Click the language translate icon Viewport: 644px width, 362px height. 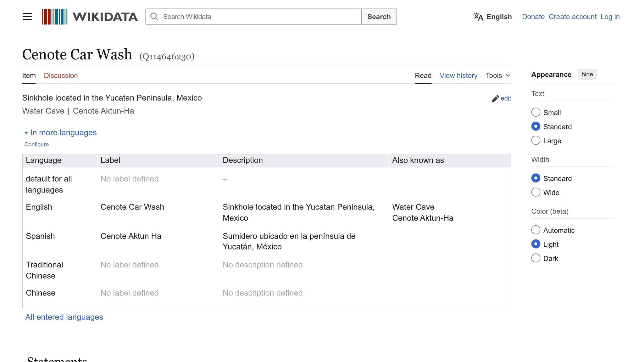click(478, 17)
